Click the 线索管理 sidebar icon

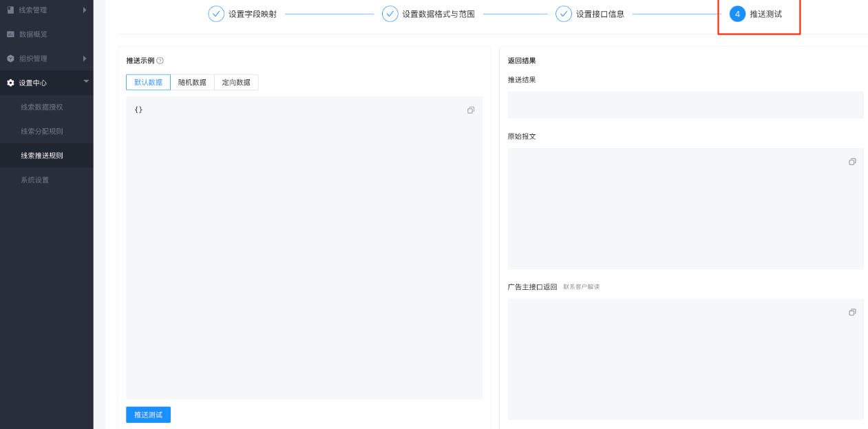click(x=10, y=10)
